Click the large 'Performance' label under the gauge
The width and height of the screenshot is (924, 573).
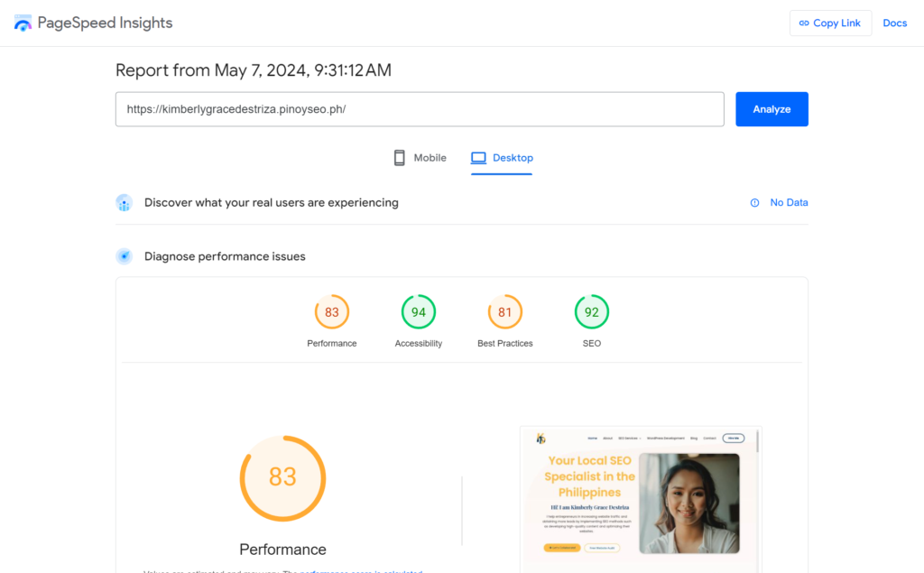tap(282, 550)
